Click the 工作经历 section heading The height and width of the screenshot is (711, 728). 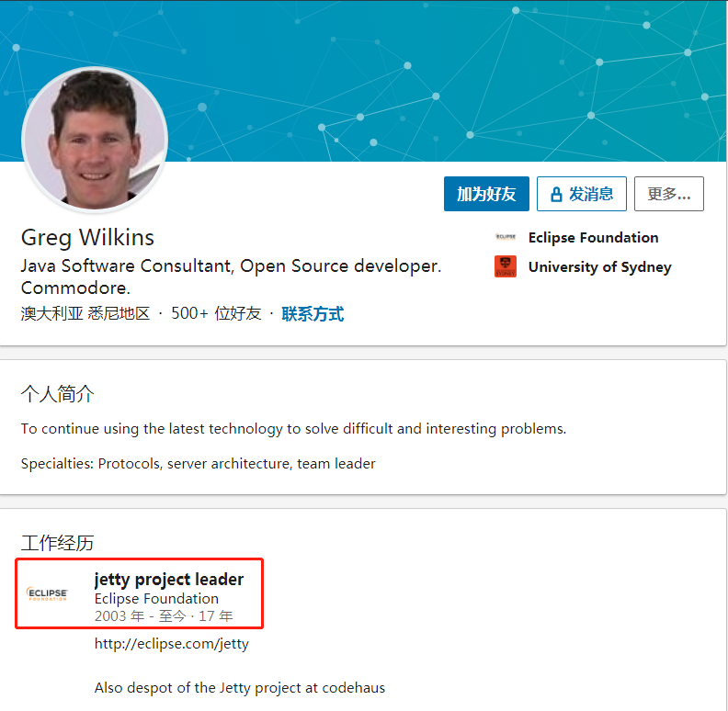(x=57, y=543)
